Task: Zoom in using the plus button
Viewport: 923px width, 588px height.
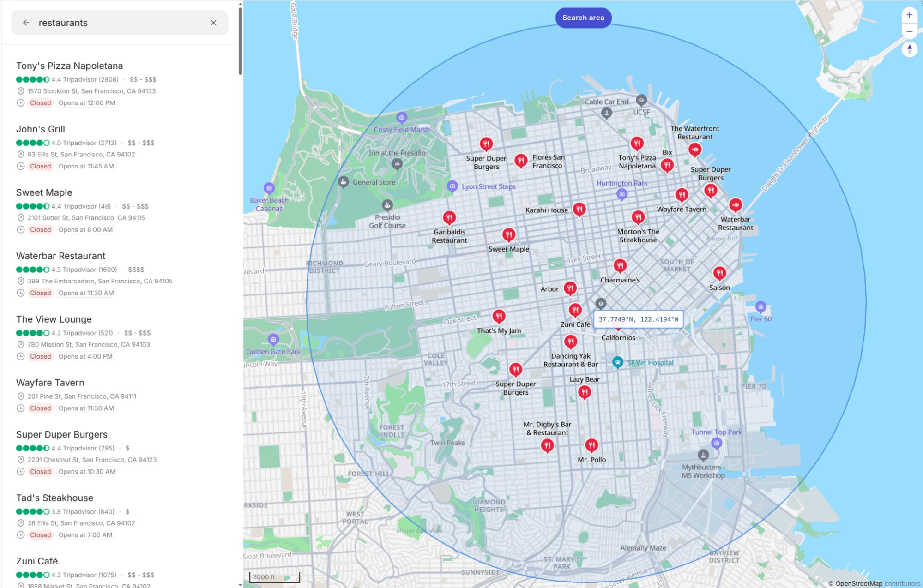Action: point(909,14)
